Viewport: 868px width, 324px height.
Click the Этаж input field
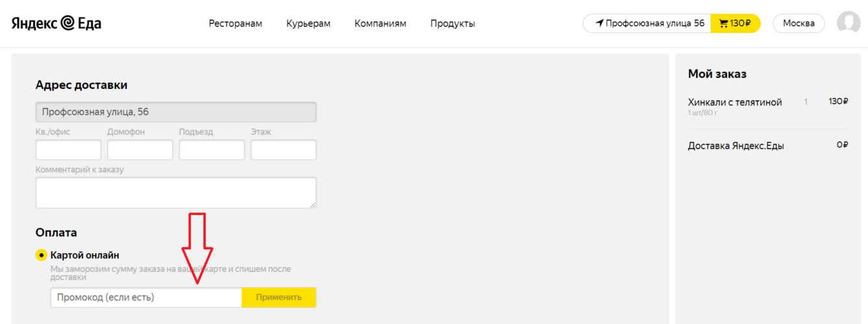283,150
